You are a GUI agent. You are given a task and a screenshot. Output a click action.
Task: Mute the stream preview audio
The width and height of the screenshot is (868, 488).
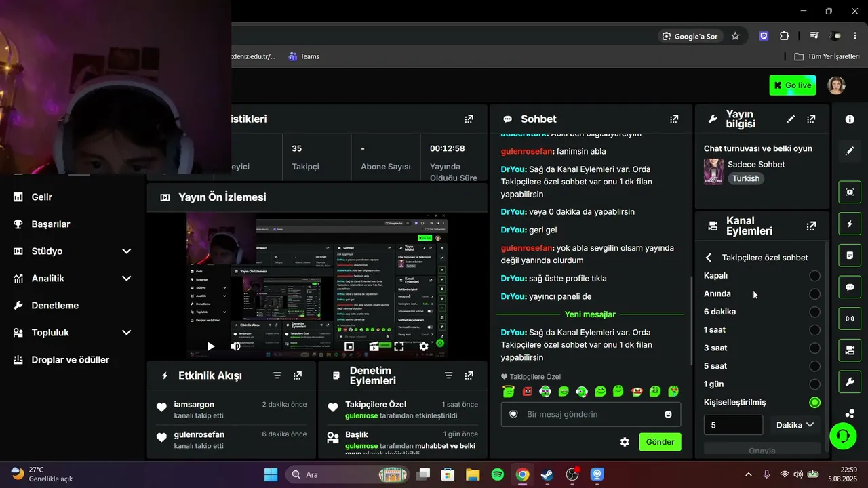coord(235,346)
